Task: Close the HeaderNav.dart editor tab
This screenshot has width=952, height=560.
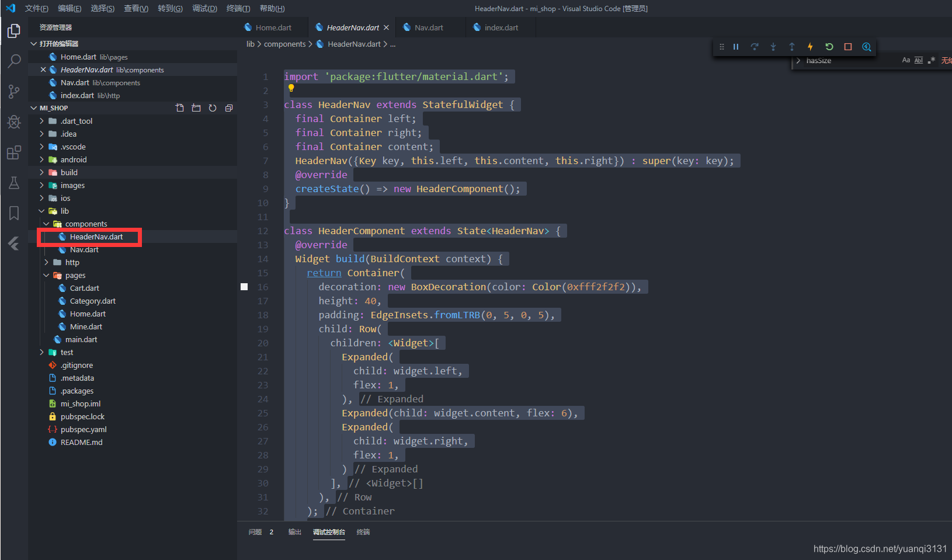Action: tap(386, 27)
